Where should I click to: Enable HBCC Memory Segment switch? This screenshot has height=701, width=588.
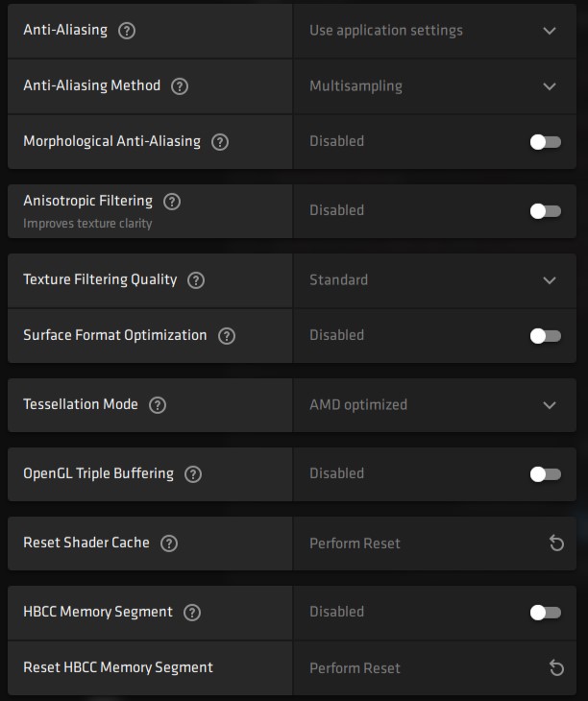click(545, 613)
